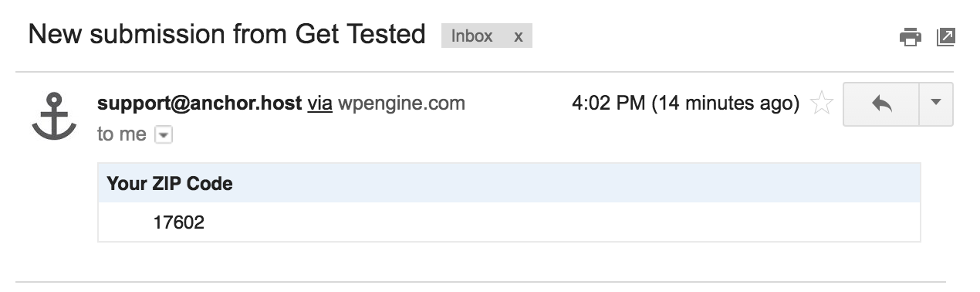Click the subject "New submission from Get Tested"
This screenshot has height=292, width=980.
pyautogui.click(x=227, y=34)
